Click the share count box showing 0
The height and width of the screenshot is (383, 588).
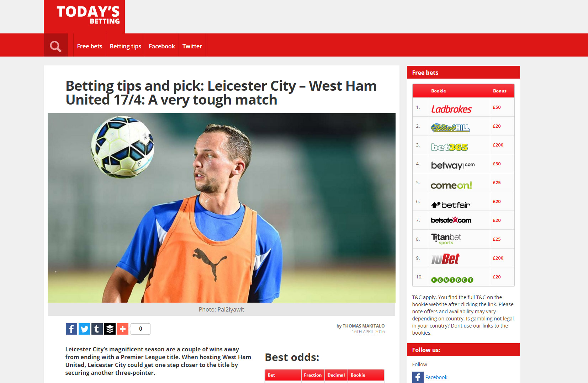point(141,329)
